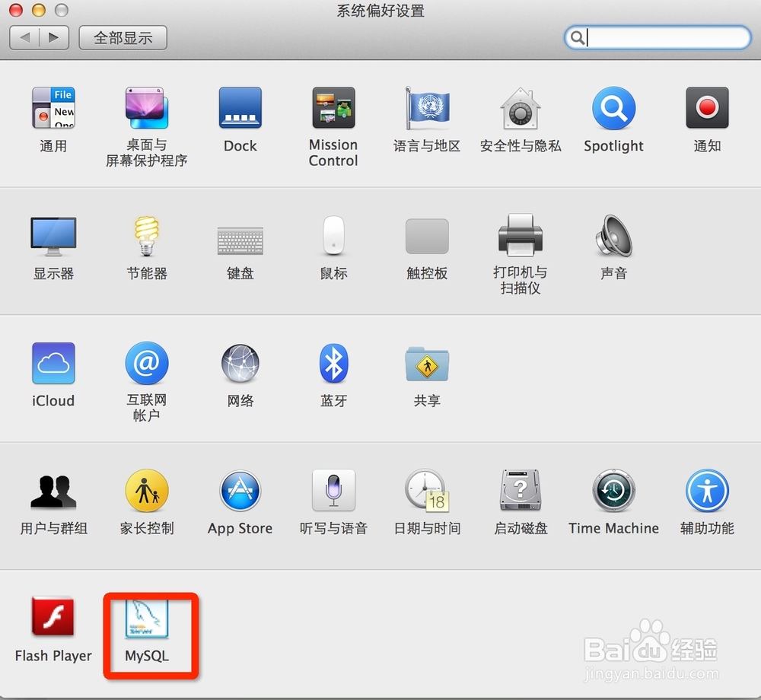Close the 系统偏好设置 window

tap(16, 10)
